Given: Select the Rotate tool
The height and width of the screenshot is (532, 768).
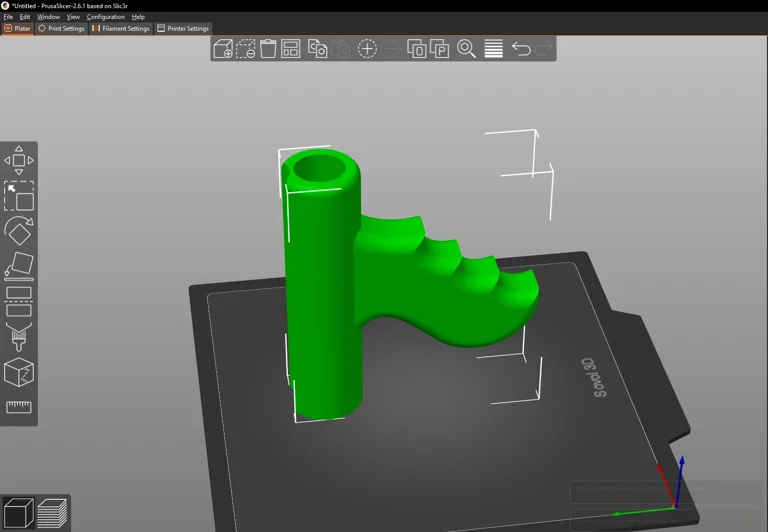Looking at the screenshot, I should [19, 231].
